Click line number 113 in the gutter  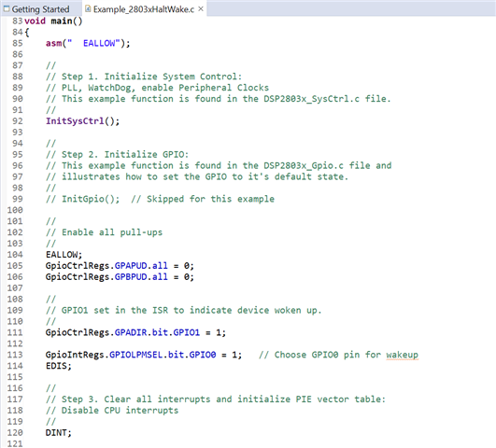[x=15, y=355]
